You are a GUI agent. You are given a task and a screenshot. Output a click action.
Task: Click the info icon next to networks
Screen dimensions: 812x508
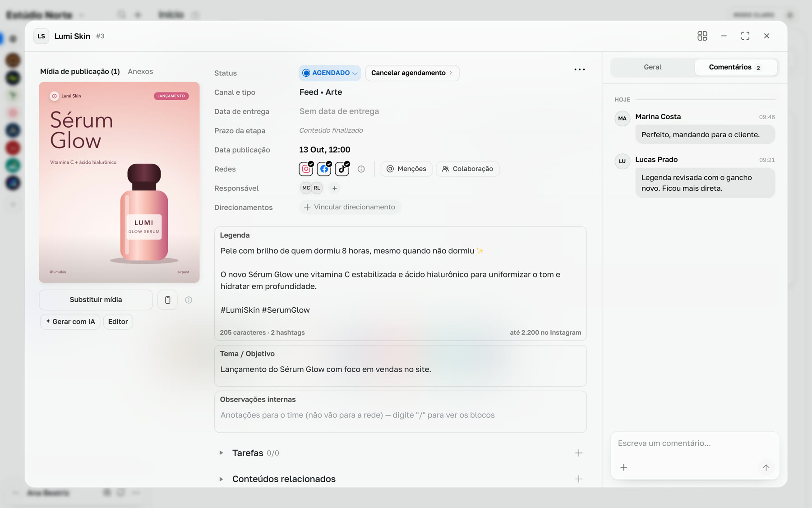(x=361, y=169)
